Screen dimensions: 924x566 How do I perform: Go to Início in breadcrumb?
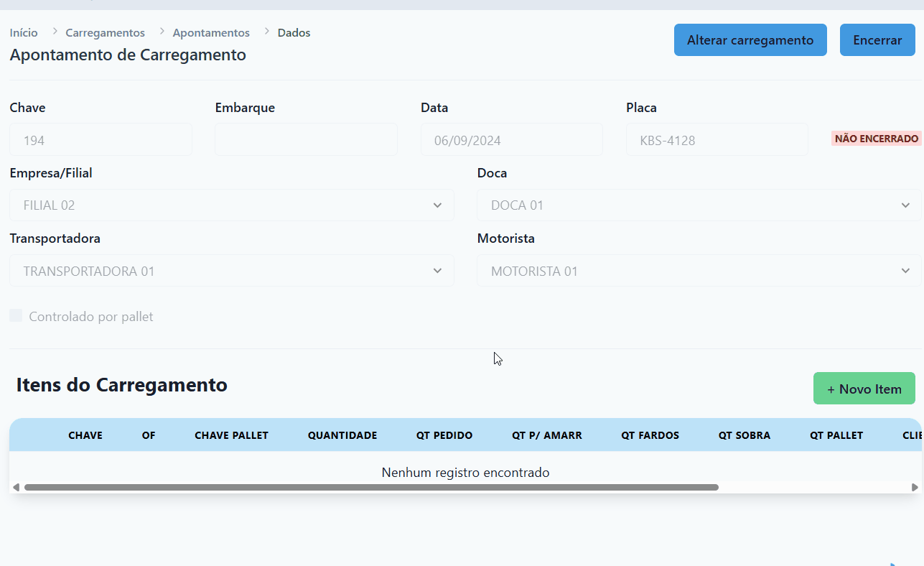24,32
